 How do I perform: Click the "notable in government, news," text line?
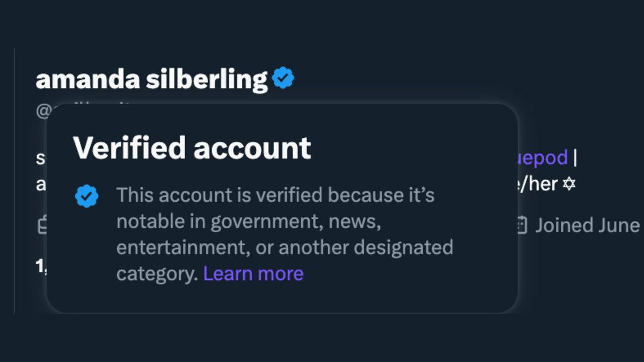(248, 221)
